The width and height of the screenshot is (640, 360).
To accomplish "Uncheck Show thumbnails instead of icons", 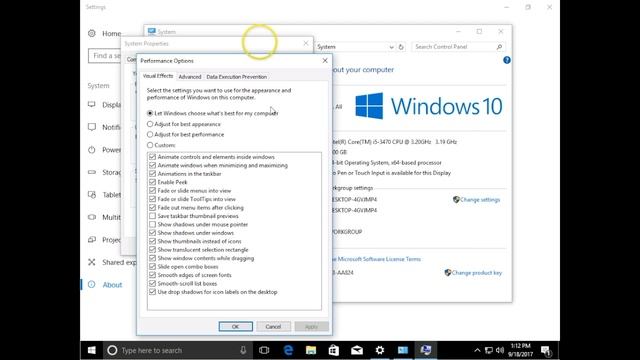I will pyautogui.click(x=152, y=241).
